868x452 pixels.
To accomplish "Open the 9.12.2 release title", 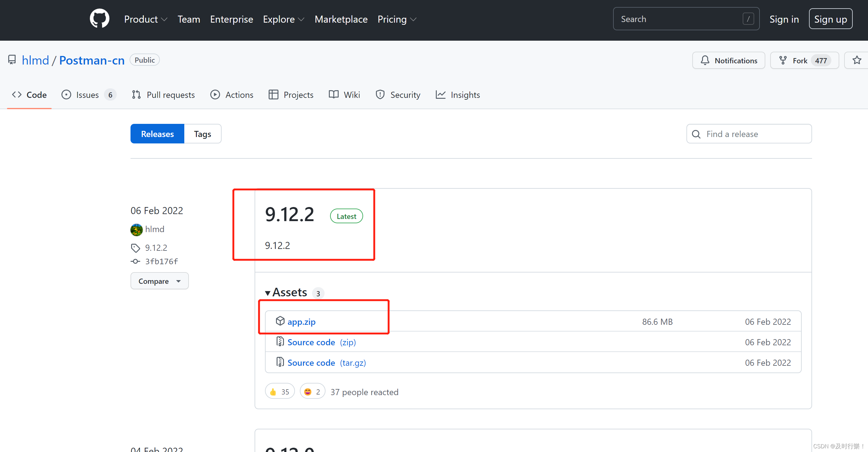I will [x=289, y=214].
